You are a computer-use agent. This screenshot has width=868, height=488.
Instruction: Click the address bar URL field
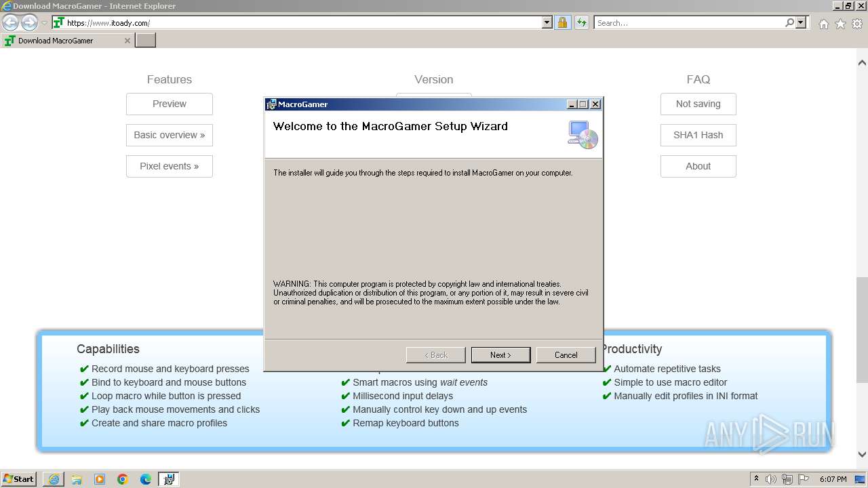coord(303,22)
